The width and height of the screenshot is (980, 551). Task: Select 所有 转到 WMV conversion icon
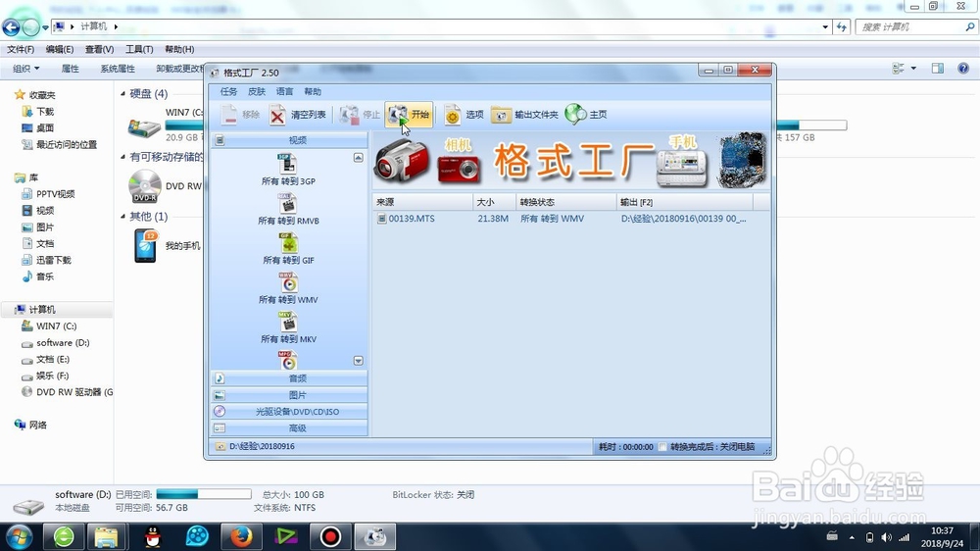288,282
